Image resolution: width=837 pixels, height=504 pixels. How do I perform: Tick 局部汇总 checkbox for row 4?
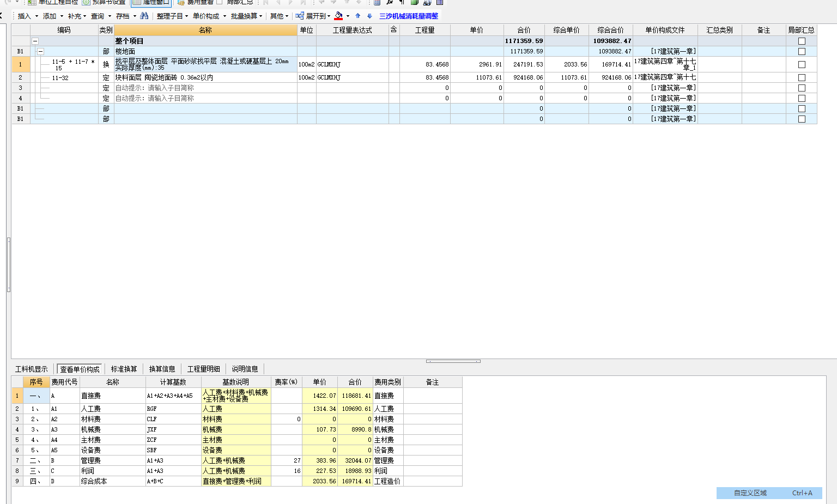802,98
